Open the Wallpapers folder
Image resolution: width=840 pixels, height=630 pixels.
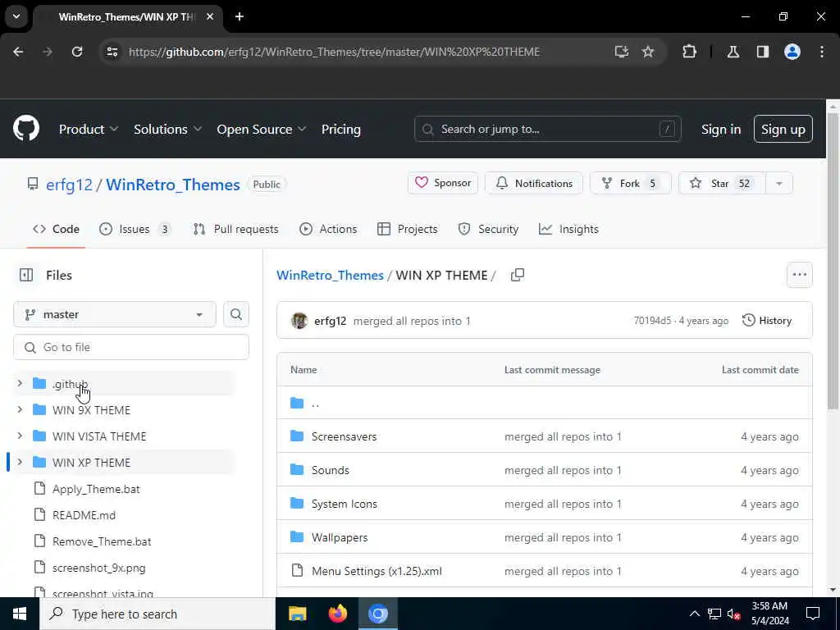[340, 537]
